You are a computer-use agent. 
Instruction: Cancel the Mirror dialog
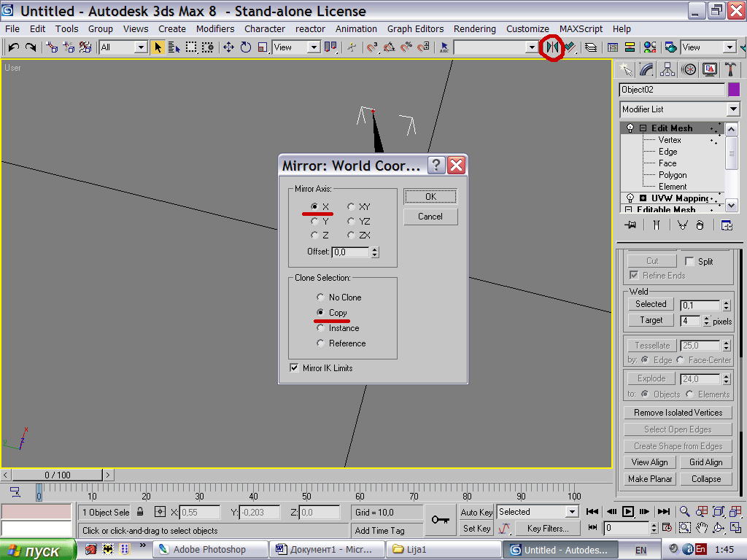pos(430,216)
